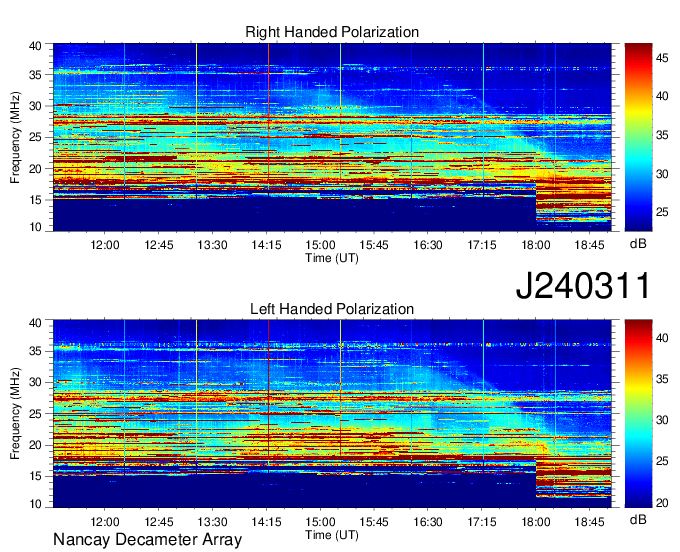Viewport: 680px width, 552px height.
Task: Select the J240311 observation identifier text
Action: point(583,285)
